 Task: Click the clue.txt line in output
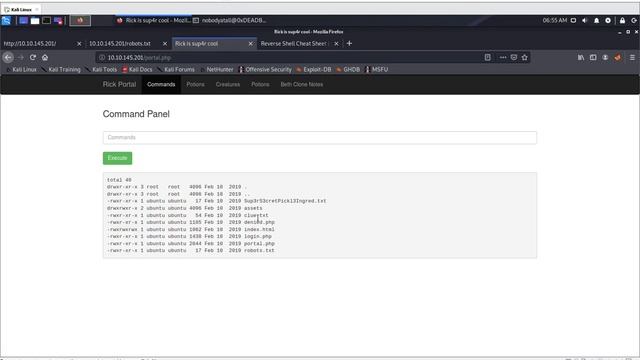[256, 216]
